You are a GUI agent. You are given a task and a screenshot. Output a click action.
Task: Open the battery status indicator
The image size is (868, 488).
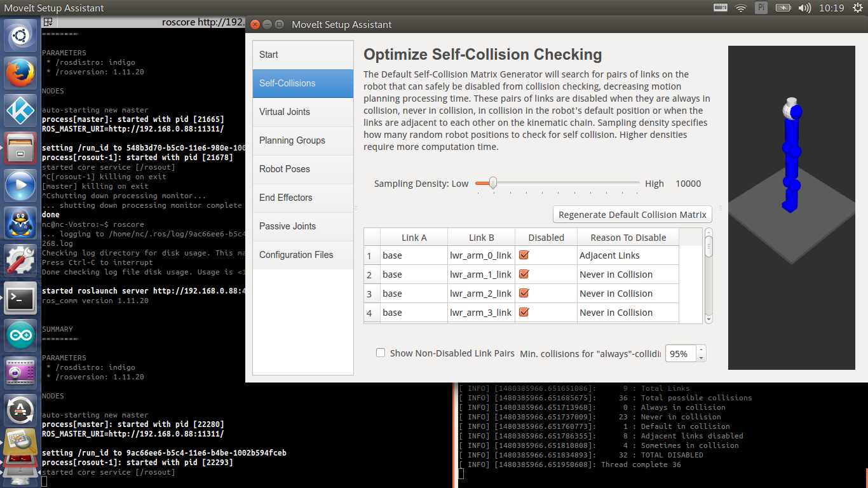click(x=782, y=8)
